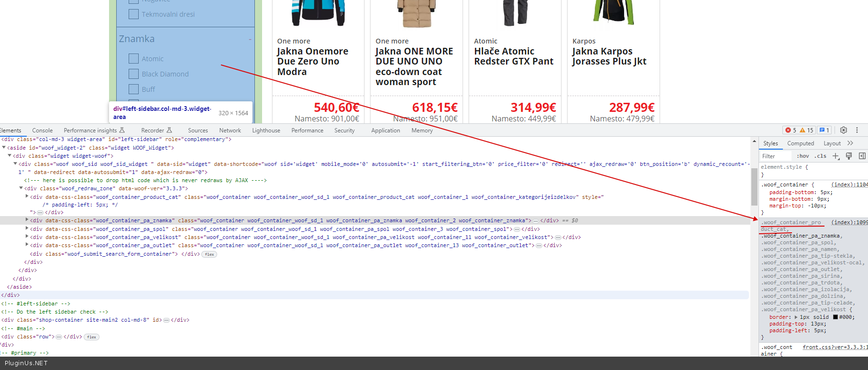Click the Styles Filter input field
This screenshot has width=868, height=370.
[776, 156]
